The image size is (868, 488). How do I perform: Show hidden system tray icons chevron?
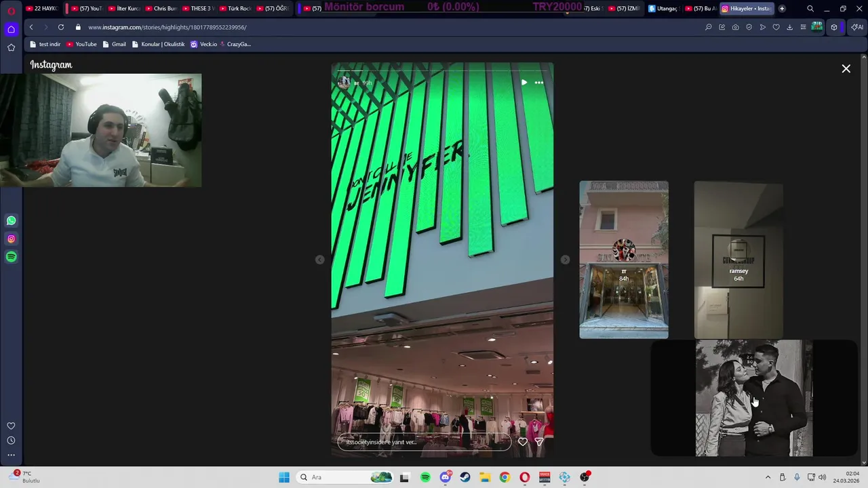tap(768, 477)
